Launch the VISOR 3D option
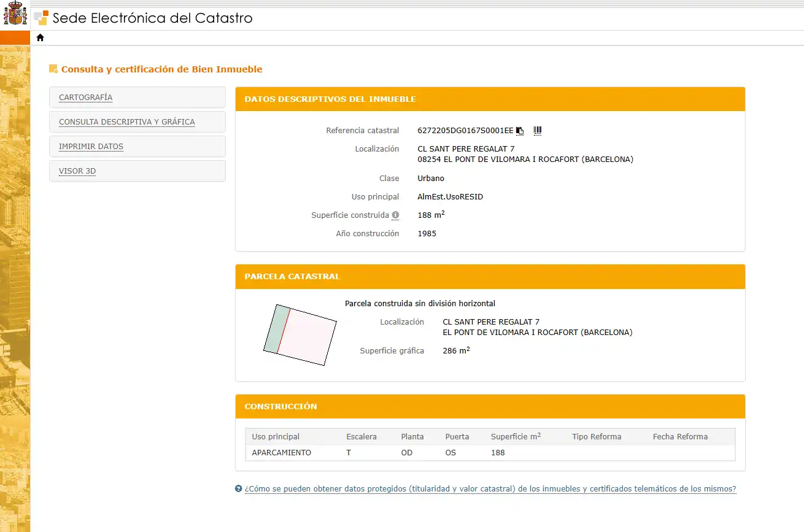The image size is (804, 532). pos(137,171)
